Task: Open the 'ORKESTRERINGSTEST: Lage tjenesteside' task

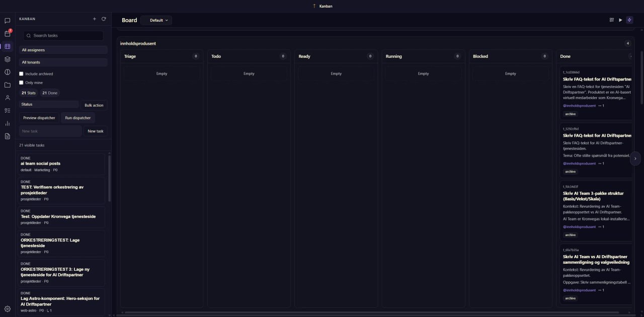Action: click(x=62, y=243)
